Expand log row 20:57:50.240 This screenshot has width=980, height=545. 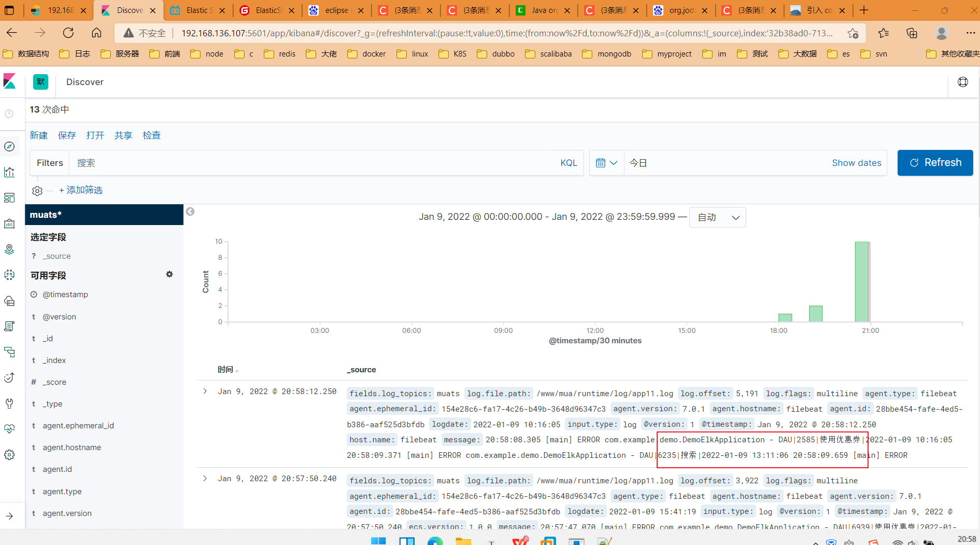[205, 479]
